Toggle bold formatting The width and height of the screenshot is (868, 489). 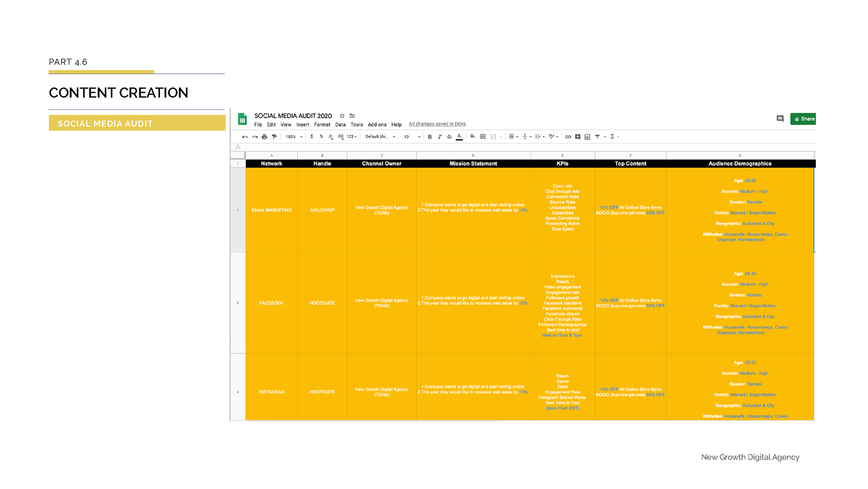click(430, 137)
